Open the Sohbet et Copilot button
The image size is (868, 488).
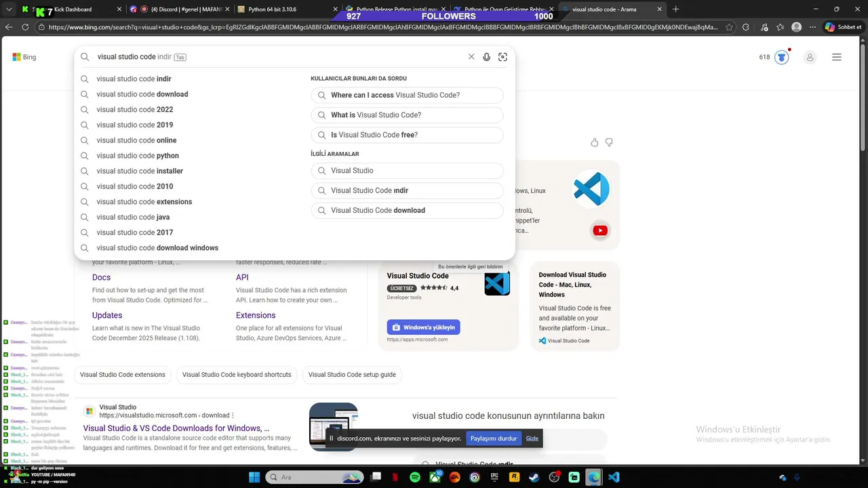[x=843, y=27]
